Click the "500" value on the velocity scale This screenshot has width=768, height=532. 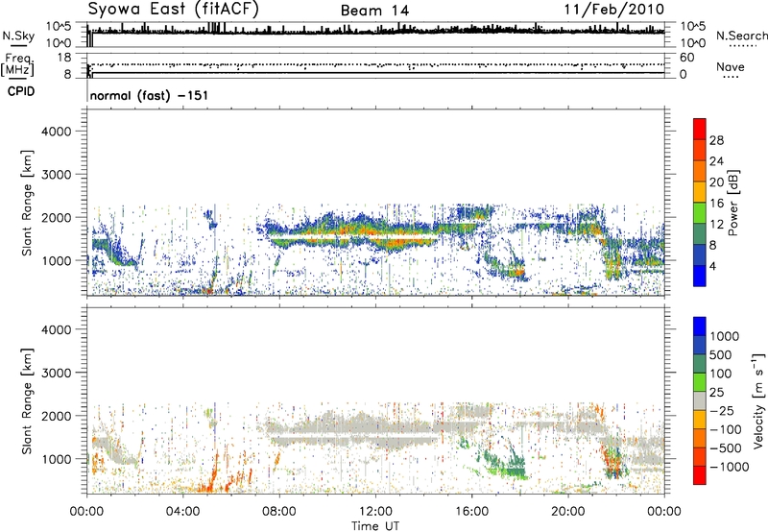coord(721,355)
